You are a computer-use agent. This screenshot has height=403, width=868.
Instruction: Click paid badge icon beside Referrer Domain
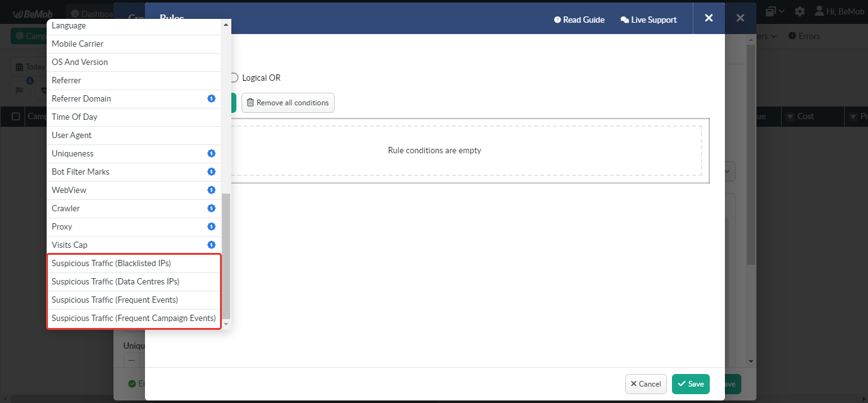pyautogui.click(x=212, y=99)
